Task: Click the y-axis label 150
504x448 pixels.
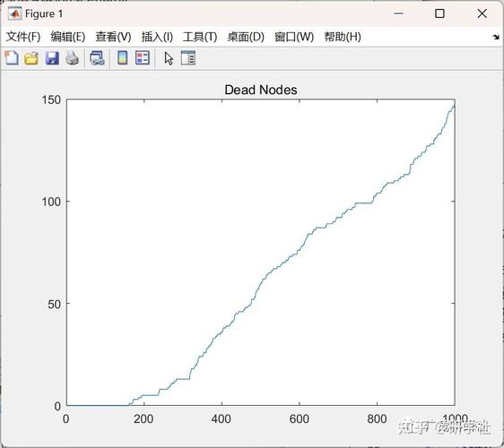Action: point(51,99)
